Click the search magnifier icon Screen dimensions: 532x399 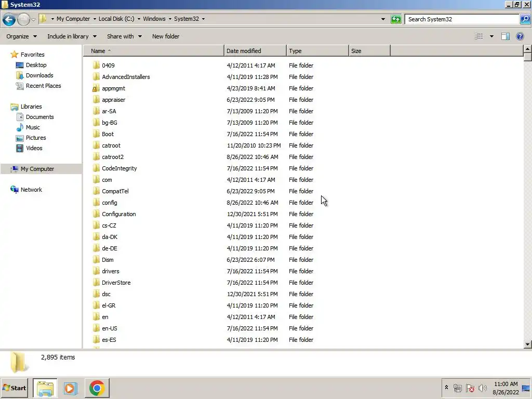525,19
